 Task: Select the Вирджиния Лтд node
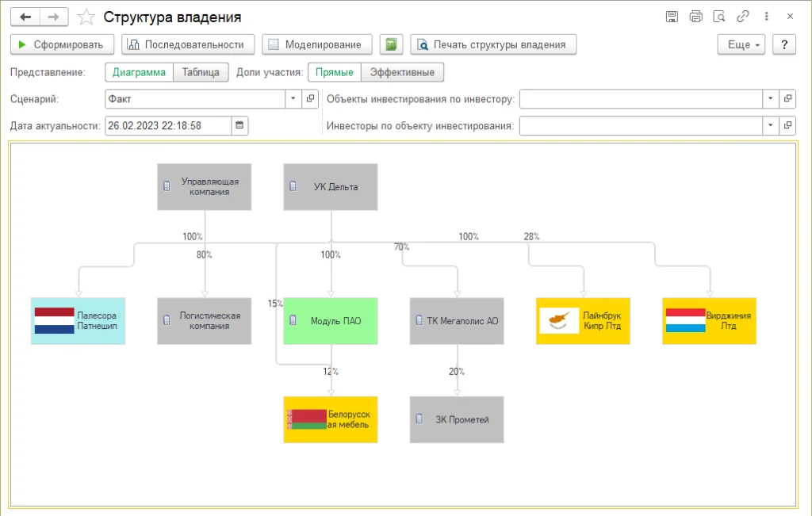click(x=710, y=321)
